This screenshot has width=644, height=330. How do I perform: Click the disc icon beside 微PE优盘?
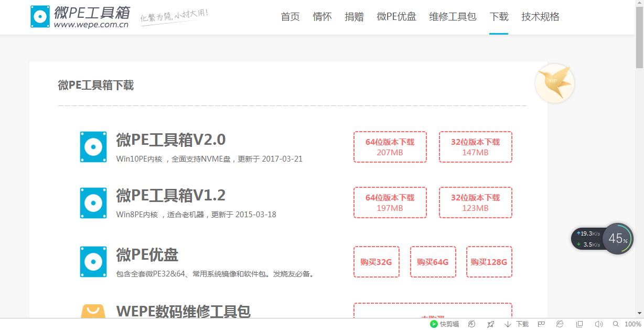tap(93, 262)
